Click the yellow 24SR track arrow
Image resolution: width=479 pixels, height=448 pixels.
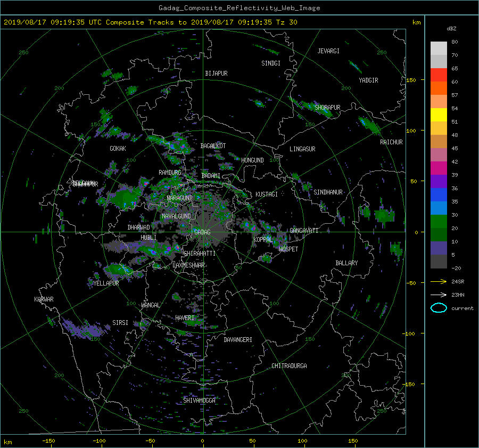439,281
